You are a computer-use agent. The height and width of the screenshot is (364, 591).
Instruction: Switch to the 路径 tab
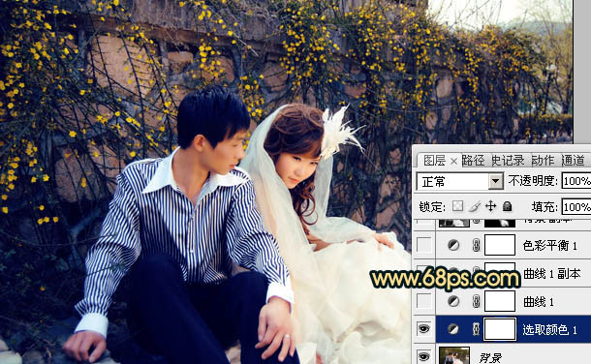pos(474,161)
